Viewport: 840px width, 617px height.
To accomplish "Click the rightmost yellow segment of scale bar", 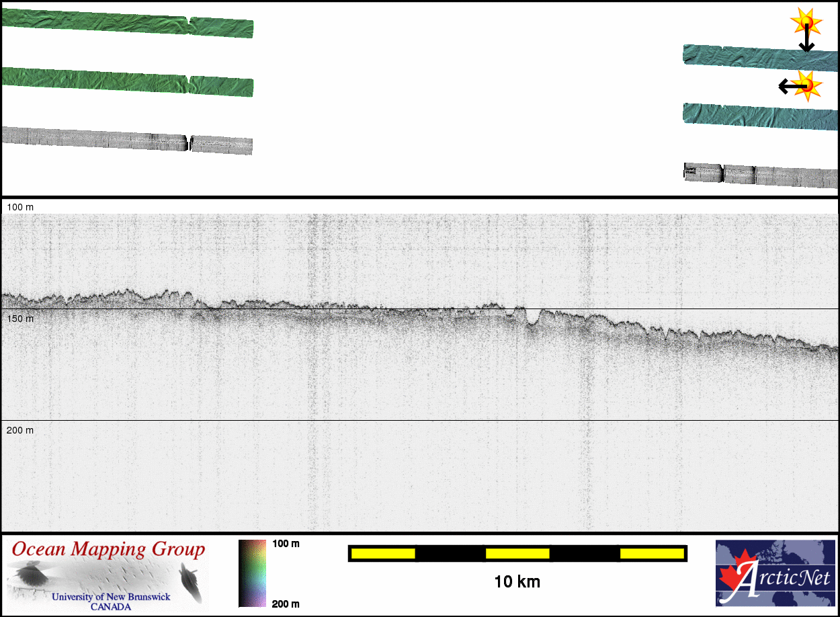I will point(652,553).
